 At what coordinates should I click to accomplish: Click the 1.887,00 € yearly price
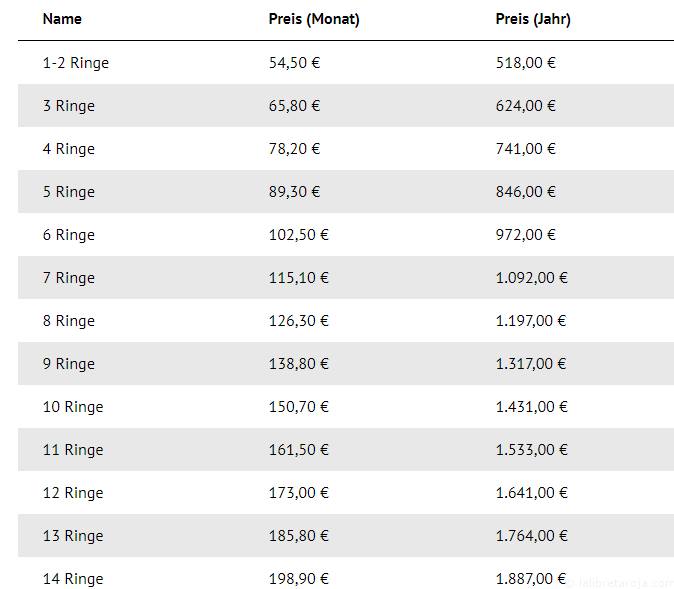click(532, 579)
